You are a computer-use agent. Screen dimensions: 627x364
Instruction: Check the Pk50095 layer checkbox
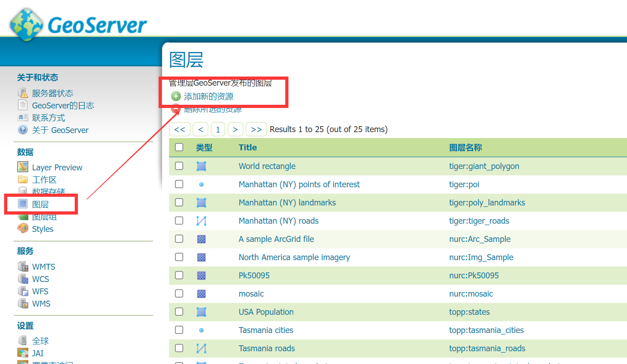coord(179,275)
